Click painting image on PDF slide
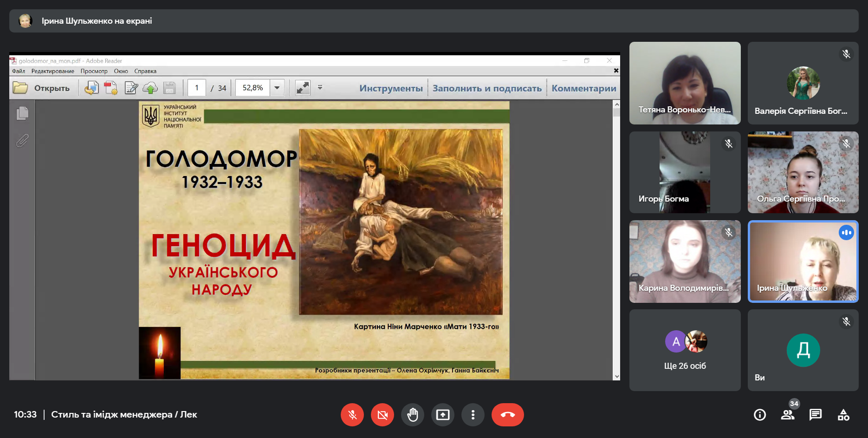Viewport: 868px width, 438px height. [x=401, y=222]
